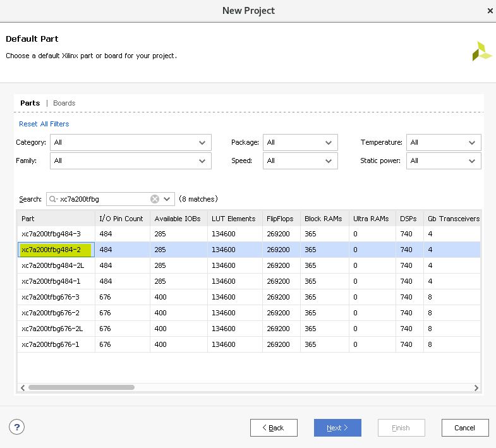Screen dimensions: 496x448
Task: Sort by FlipFlops column header
Action: point(281,219)
